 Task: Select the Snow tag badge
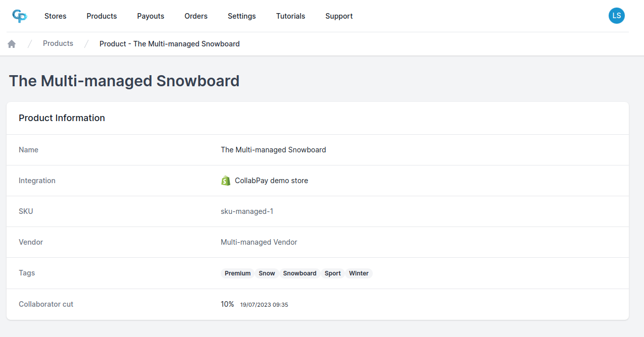[x=267, y=273]
